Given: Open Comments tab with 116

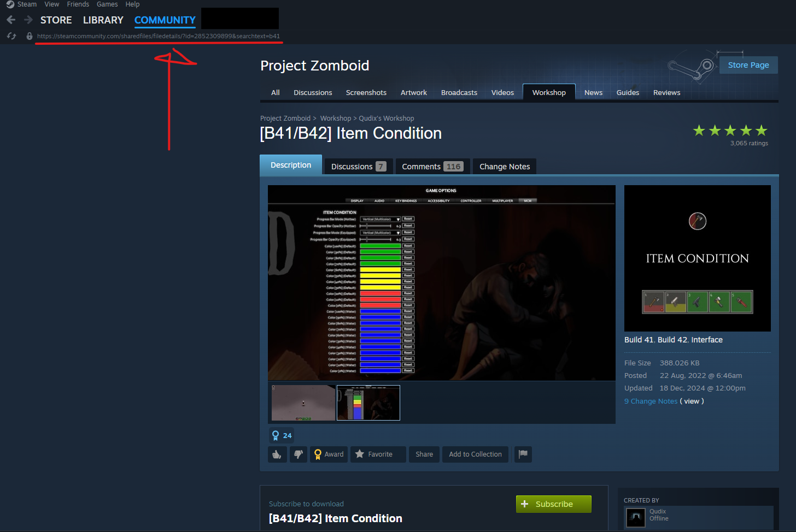Looking at the screenshot, I should pos(432,167).
